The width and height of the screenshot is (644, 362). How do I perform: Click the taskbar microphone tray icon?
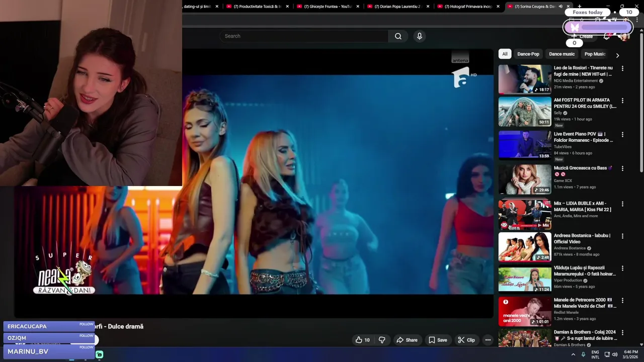click(583, 354)
